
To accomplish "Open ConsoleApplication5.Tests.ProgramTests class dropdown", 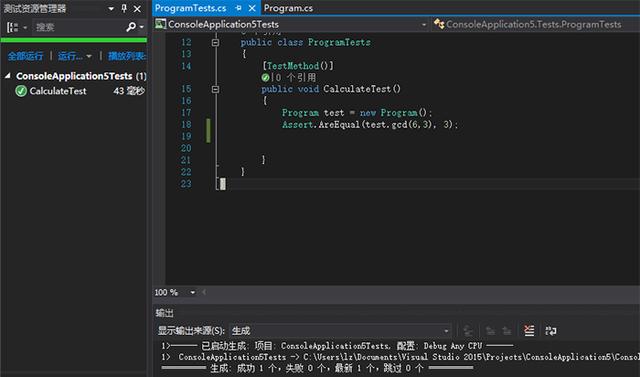I will tap(535, 24).
